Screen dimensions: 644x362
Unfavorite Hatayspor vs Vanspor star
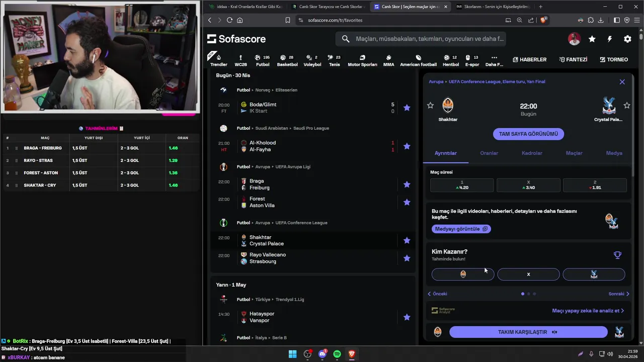point(407,317)
